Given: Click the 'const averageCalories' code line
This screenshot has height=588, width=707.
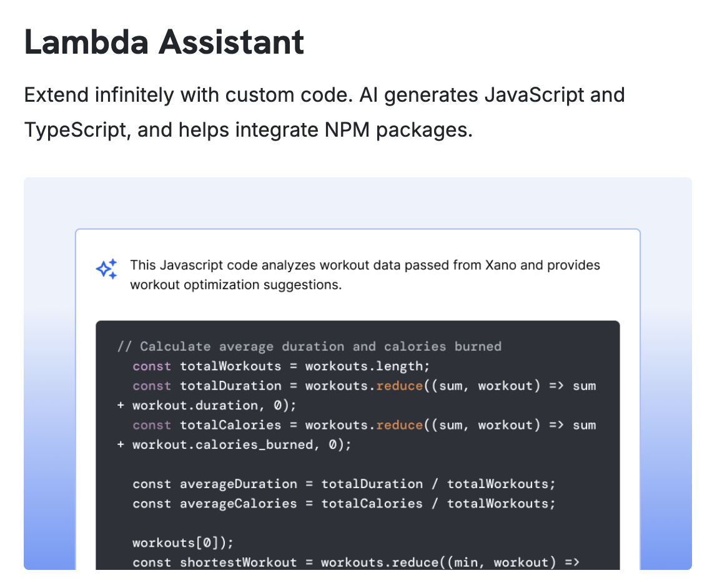Looking at the screenshot, I should 344,503.
